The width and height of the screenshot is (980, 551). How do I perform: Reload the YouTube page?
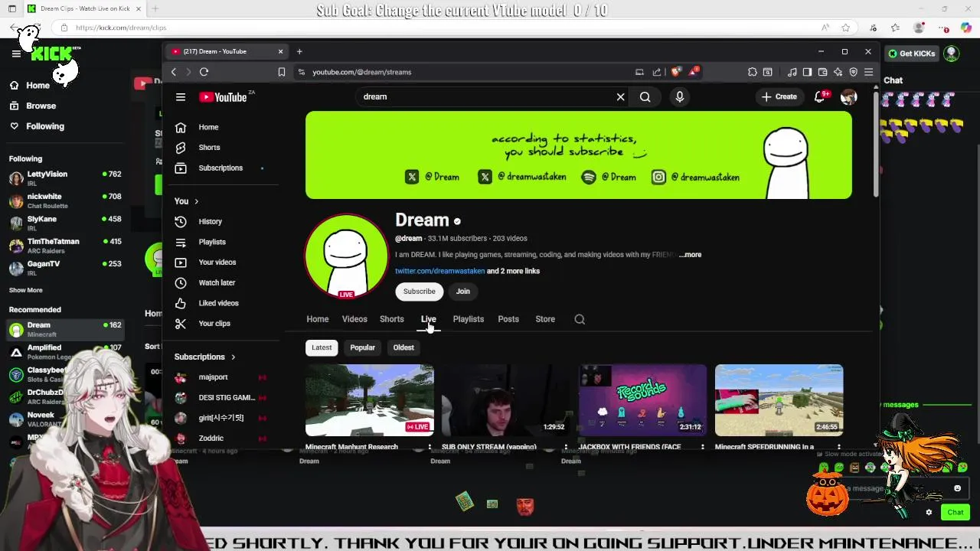click(204, 72)
